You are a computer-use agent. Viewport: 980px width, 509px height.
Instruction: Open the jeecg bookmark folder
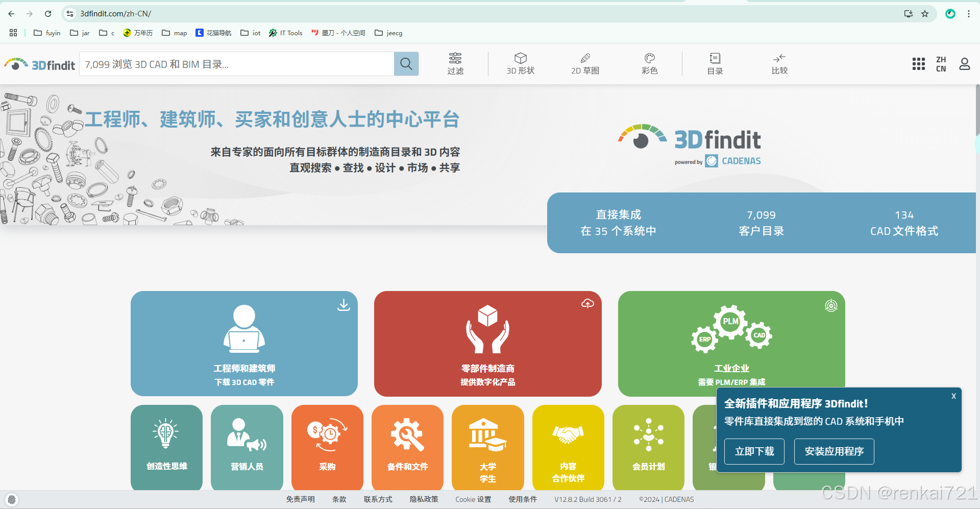point(388,33)
